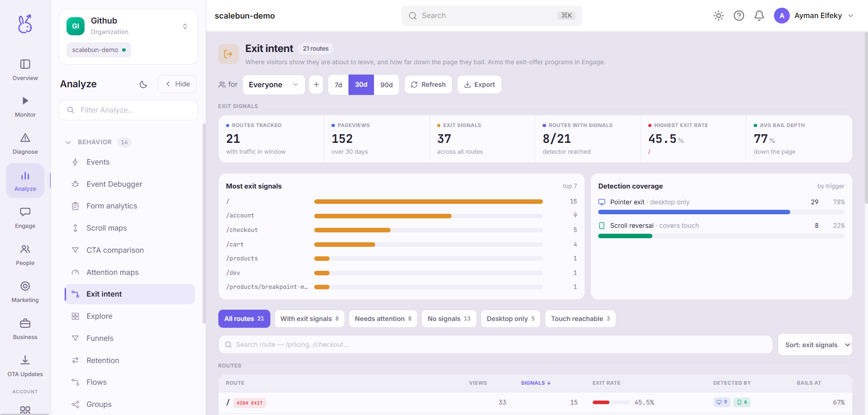Screen dimensions: 868x415
Task: Click the Refresh button
Action: point(428,85)
